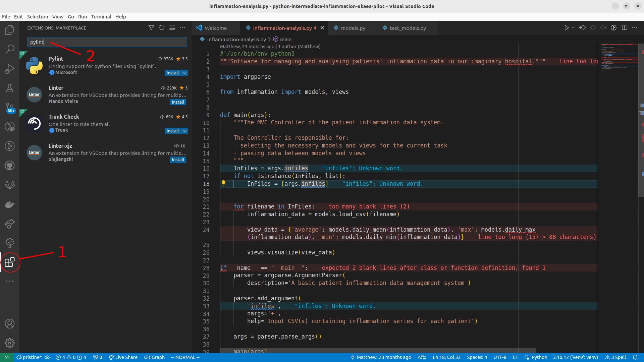Click Install button for Pylint extension
Image resolution: width=644 pixels, height=362 pixels.
pos(173,73)
